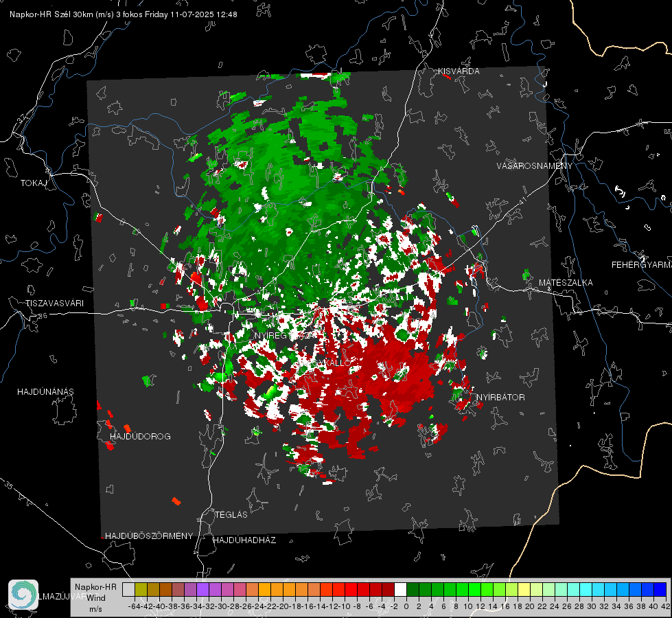Click the FEHÉRGYARMAT town label
Screen dimensions: 672x618
click(x=642, y=265)
